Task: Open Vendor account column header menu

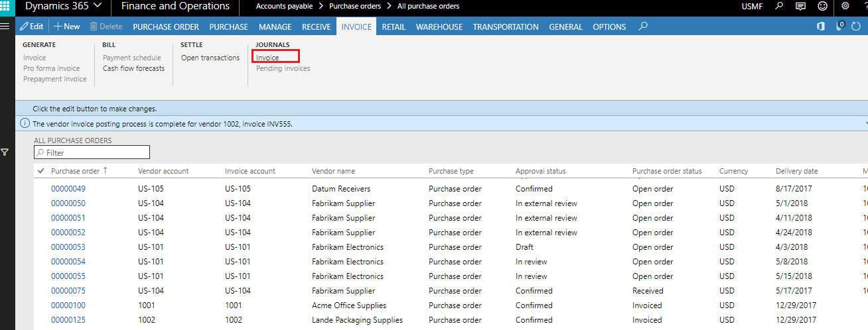Action: 163,171
